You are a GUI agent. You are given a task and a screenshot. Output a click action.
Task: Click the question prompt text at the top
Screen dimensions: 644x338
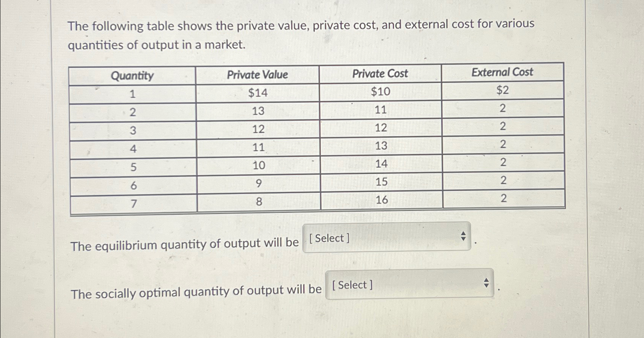click(x=301, y=35)
